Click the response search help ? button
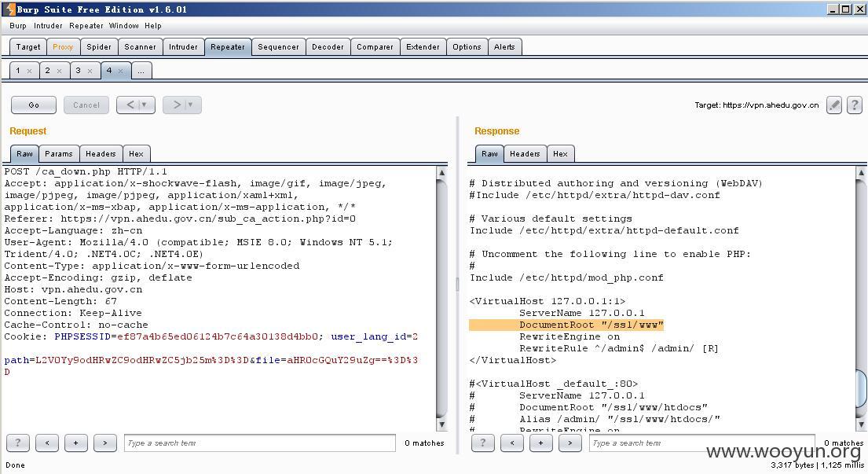 click(x=483, y=443)
